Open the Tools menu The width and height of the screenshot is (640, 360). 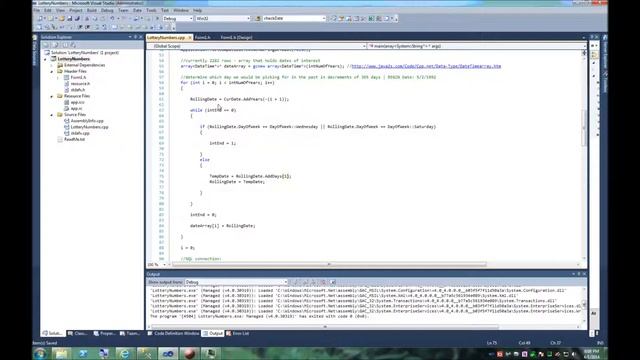pyautogui.click(x=151, y=10)
